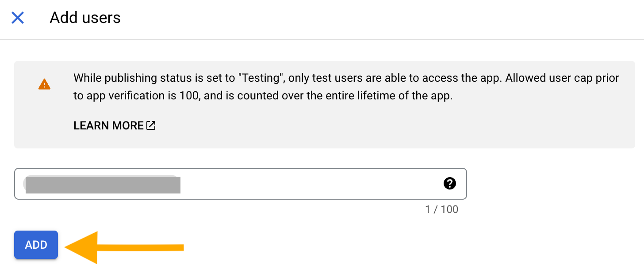Image resolution: width=644 pixels, height=273 pixels.
Task: Open the help tooltip icon in the email field
Action: pos(450,184)
